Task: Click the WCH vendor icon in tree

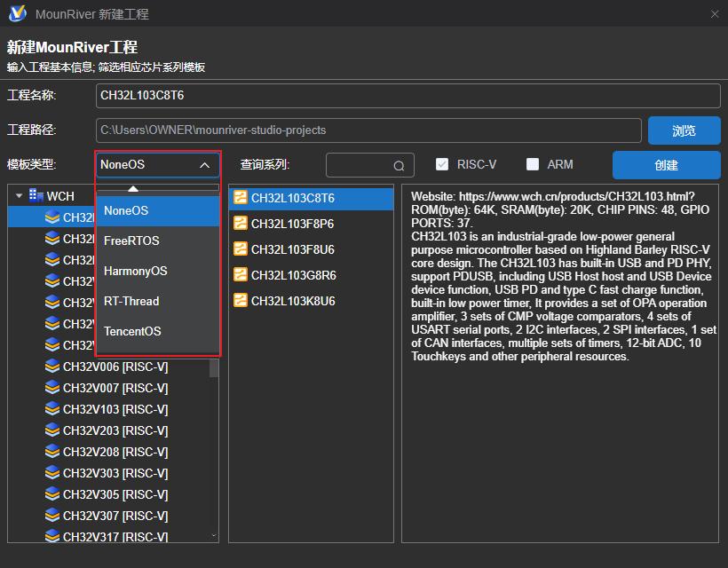Action: pos(36,195)
